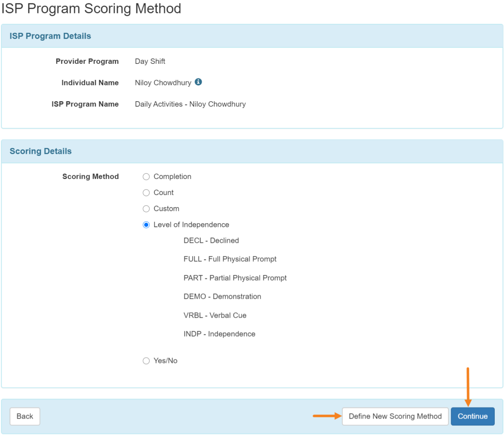Click the VRBL - Verbal Cue entry

point(215,315)
